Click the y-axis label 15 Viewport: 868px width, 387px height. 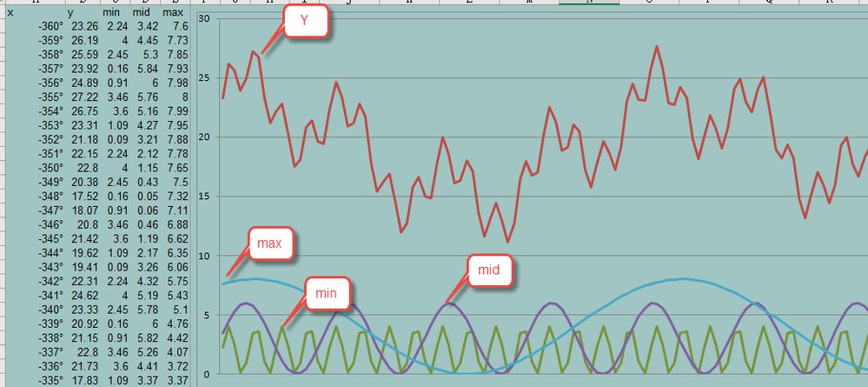pos(204,197)
